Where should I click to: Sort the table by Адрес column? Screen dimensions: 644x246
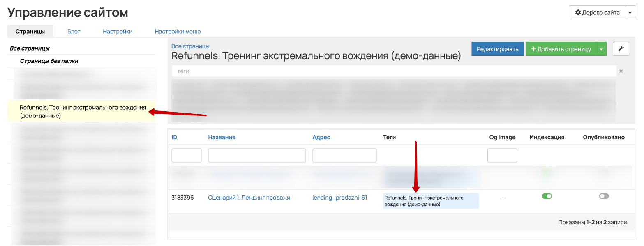pos(321,137)
